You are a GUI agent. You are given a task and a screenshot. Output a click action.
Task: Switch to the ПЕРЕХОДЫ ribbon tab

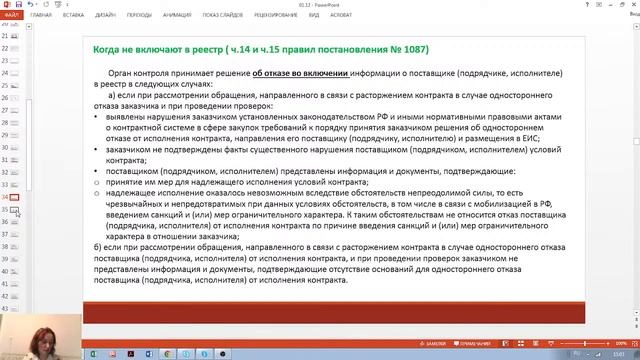pyautogui.click(x=139, y=15)
